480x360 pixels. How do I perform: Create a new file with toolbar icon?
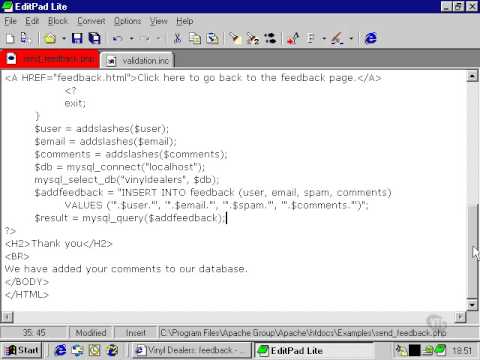[10, 39]
